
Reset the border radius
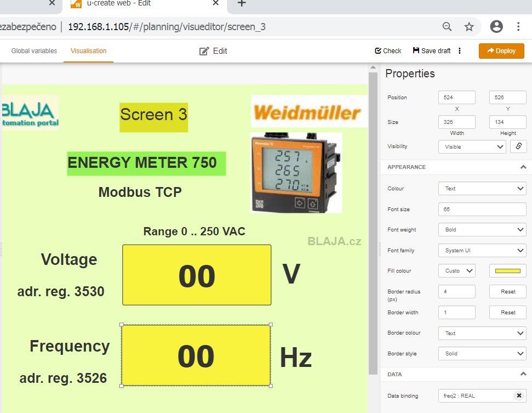tap(507, 291)
